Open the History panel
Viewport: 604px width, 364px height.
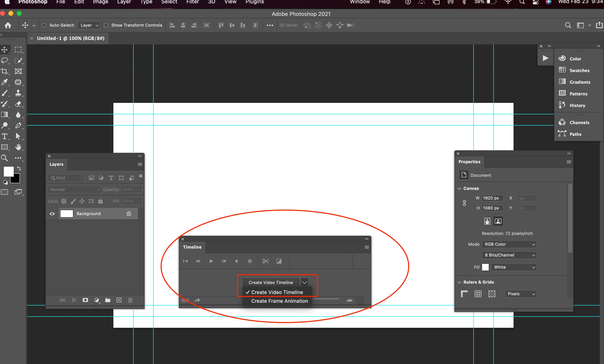(x=577, y=106)
